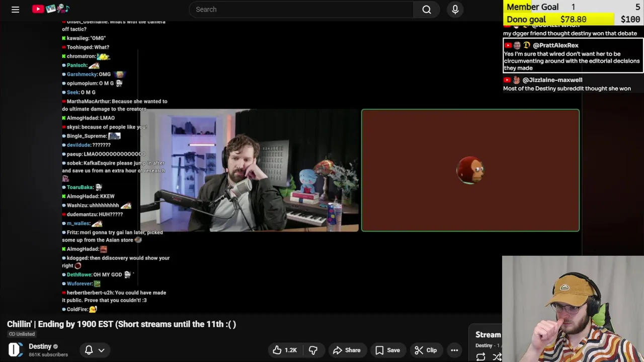
Task: Click chat user Garshmecky
Action: (82, 74)
